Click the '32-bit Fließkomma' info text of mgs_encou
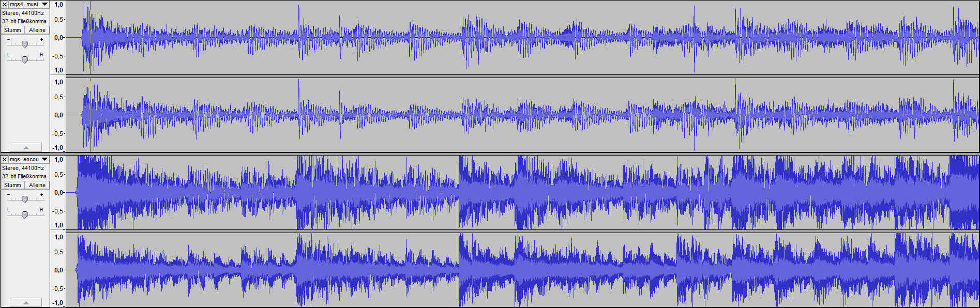Viewport: 980px width, 308px height. [24, 176]
